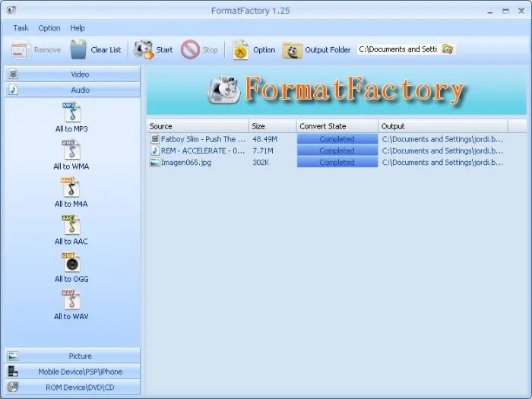Select the 'Fatboy Slim - Push The ...' row
This screenshot has height=399, width=532.
coord(337,139)
